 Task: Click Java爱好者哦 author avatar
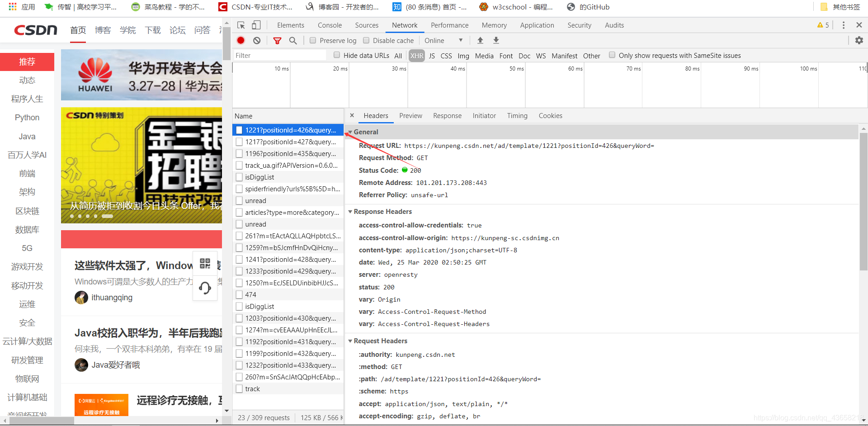click(x=81, y=365)
